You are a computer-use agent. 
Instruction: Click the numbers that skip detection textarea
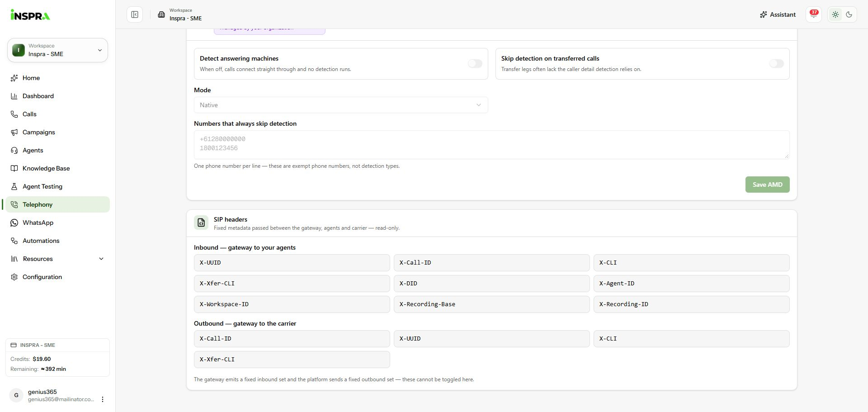(491, 145)
